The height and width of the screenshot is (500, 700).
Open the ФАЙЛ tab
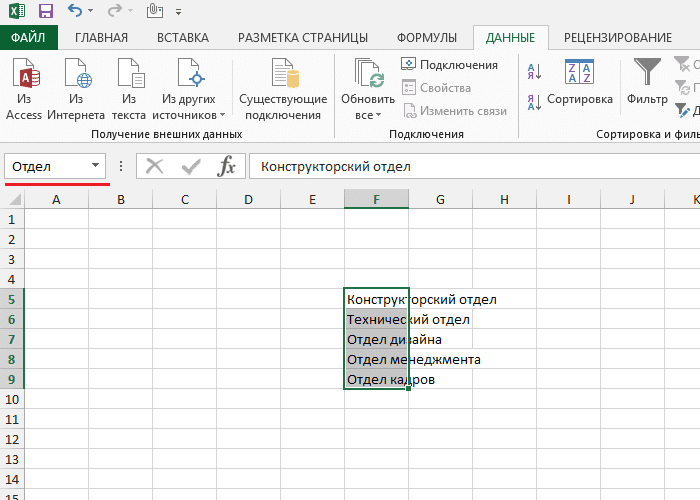29,38
